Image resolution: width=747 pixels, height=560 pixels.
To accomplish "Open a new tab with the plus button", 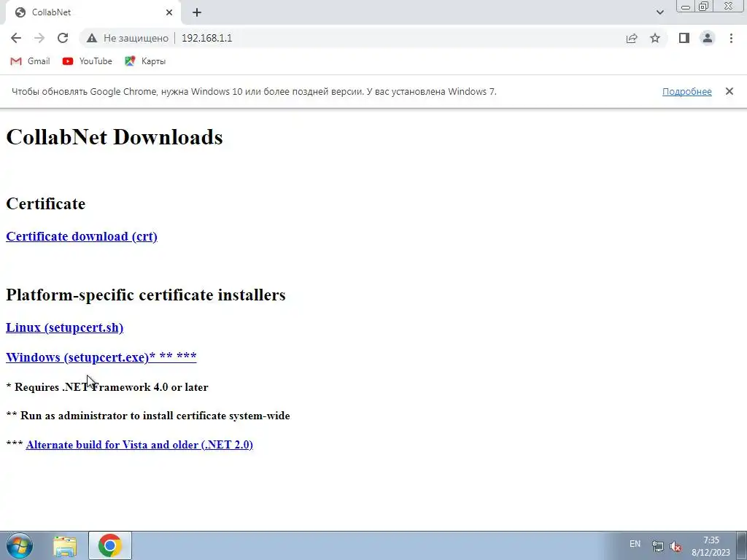I will [x=197, y=12].
